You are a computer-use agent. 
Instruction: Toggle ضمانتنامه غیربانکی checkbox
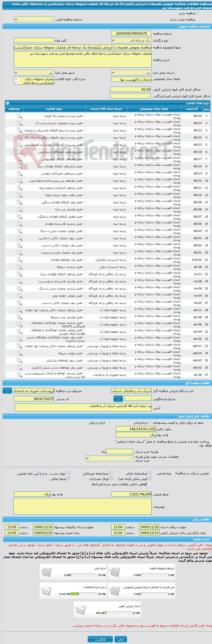click(x=111, y=473)
